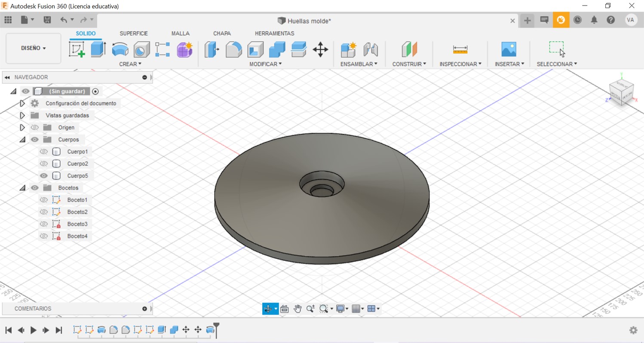Select the Insert Image icon

509,49
